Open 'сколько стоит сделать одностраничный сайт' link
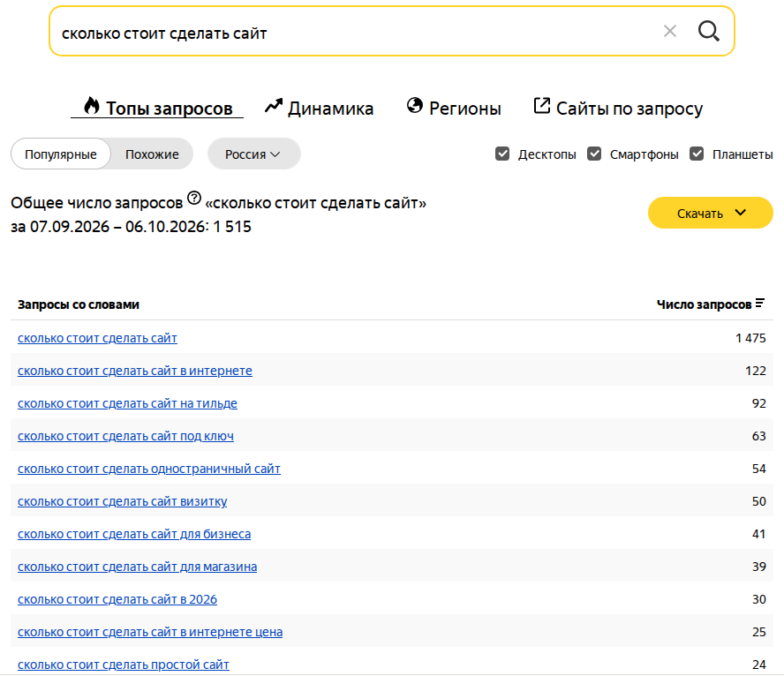Viewport: 784px width, 676px height. point(149,469)
